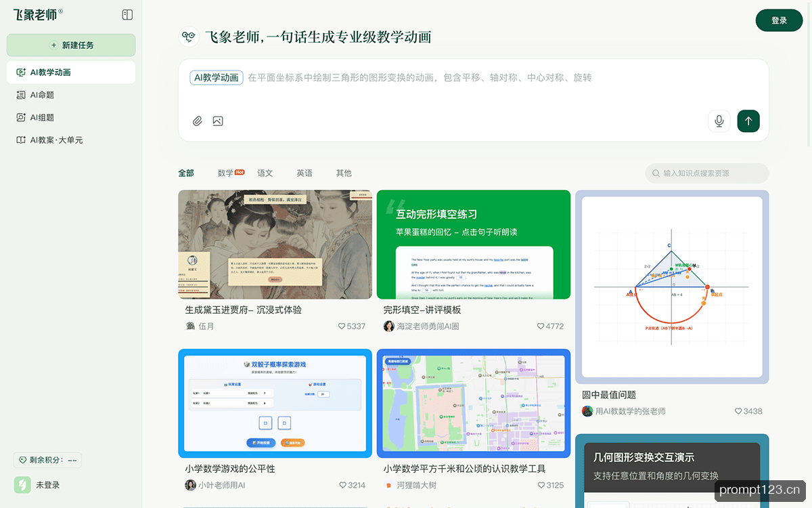The image size is (812, 508).
Task: Click the elephant avatar beside the headline
Action: coord(188,37)
